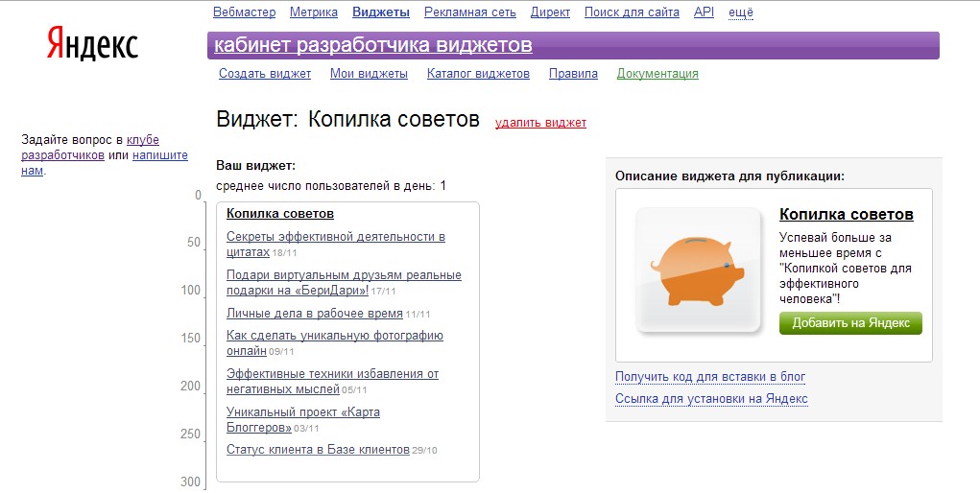Open the 'Вебмастер' top menu link
The width and height of the screenshot is (980, 493).
coord(243,12)
